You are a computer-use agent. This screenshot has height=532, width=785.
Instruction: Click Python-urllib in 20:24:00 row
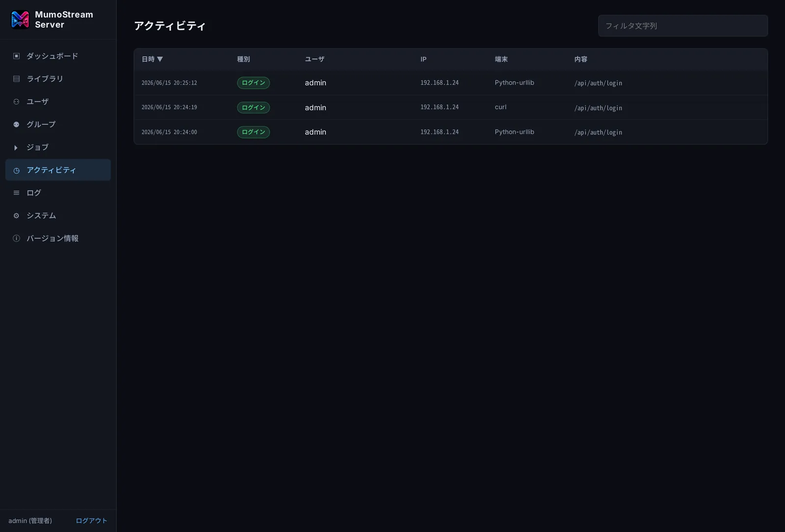pos(514,132)
